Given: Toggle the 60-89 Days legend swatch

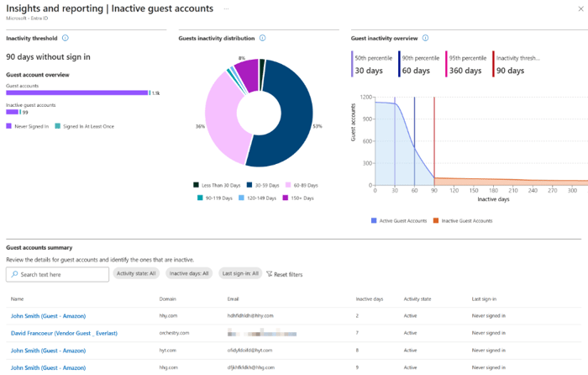Looking at the screenshot, I should coord(288,185).
